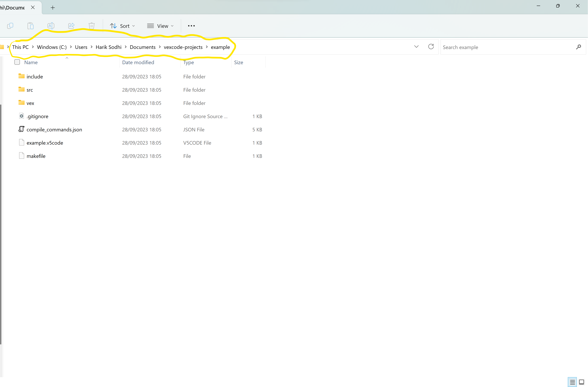
Task: Minimize the File Explorer window
Action: tap(538, 6)
